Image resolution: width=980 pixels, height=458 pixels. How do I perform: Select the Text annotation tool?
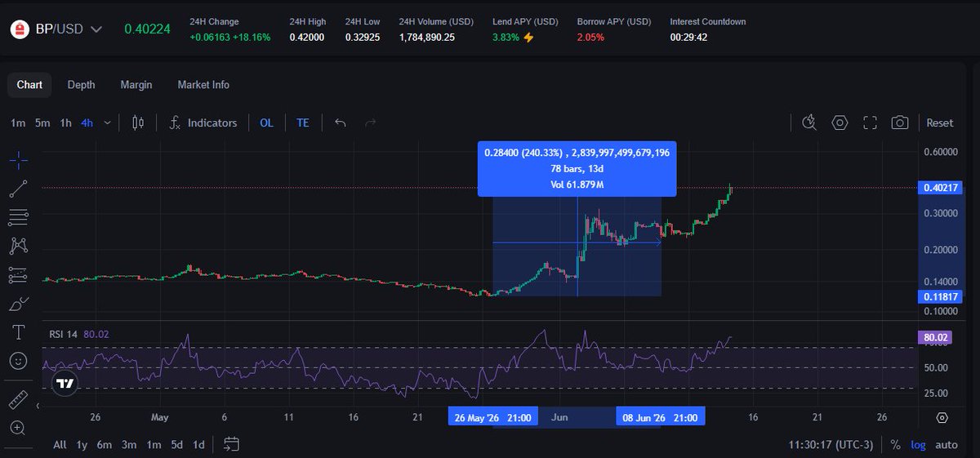(x=19, y=331)
